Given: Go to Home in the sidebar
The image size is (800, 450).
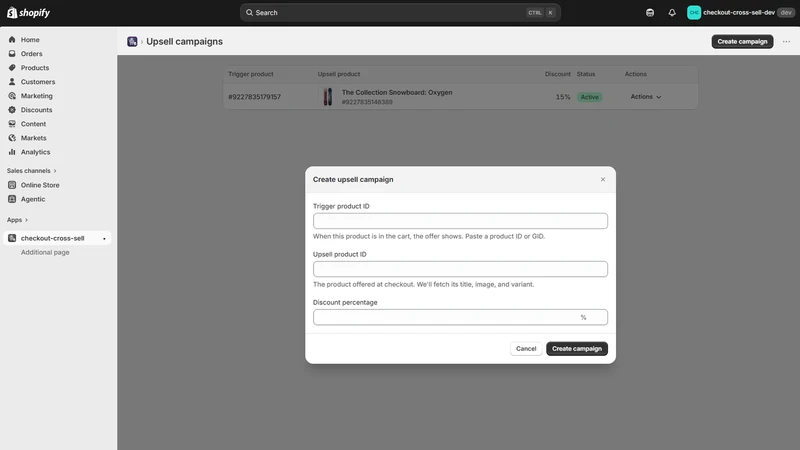Looking at the screenshot, I should tap(30, 39).
